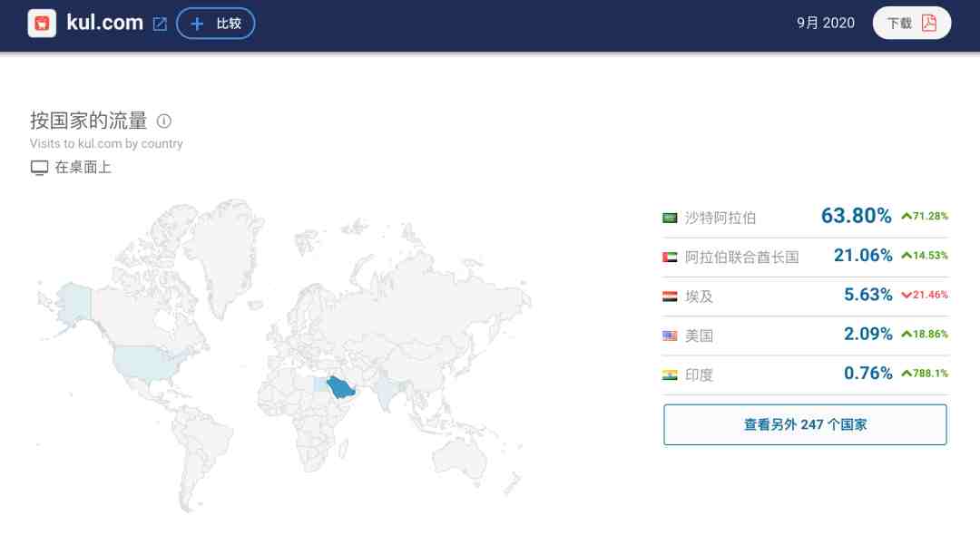Click the UAE flag icon
Image resolution: width=980 pixels, height=535 pixels.
(670, 258)
